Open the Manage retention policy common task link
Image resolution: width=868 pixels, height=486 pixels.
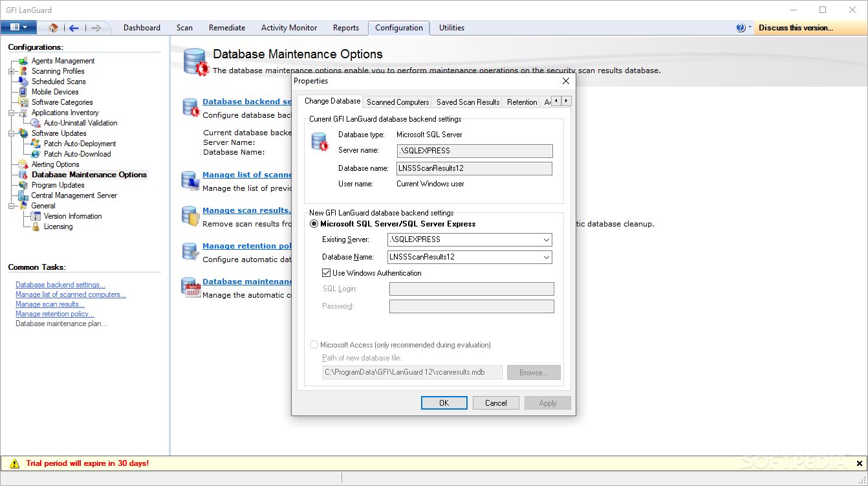55,314
